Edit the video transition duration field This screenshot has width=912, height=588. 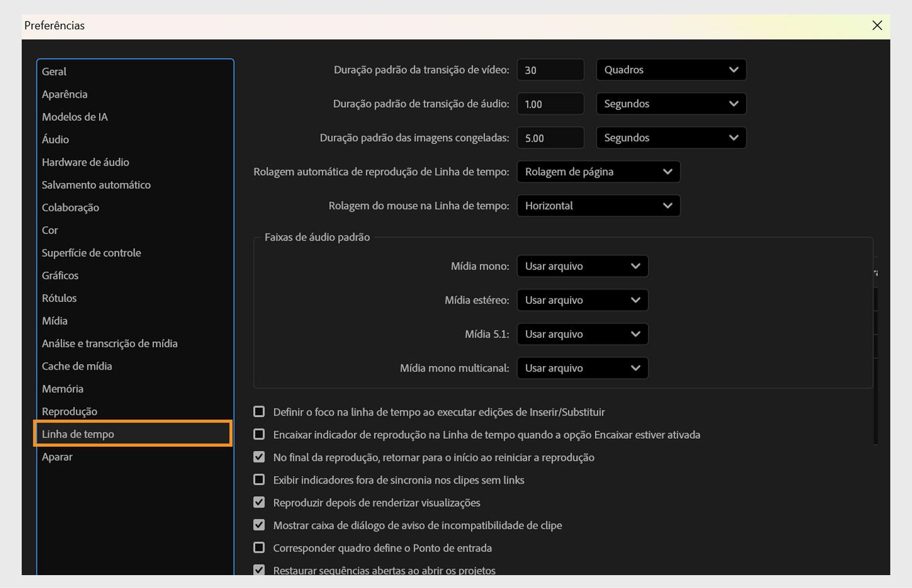pyautogui.click(x=550, y=69)
